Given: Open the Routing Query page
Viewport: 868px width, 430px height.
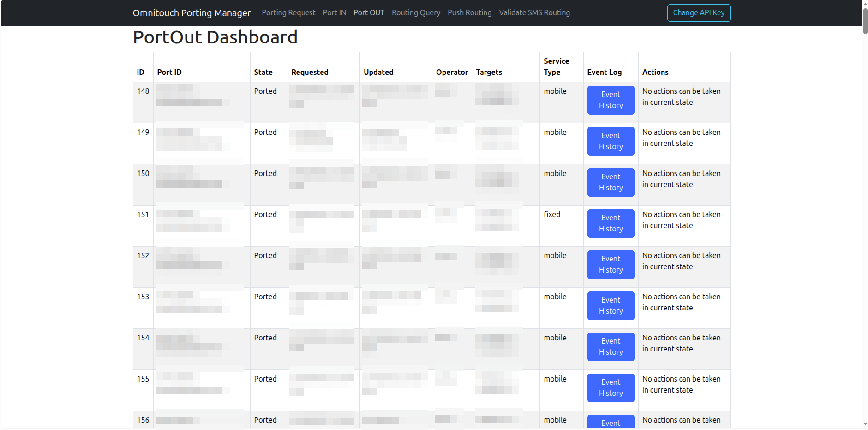Looking at the screenshot, I should tap(416, 13).
